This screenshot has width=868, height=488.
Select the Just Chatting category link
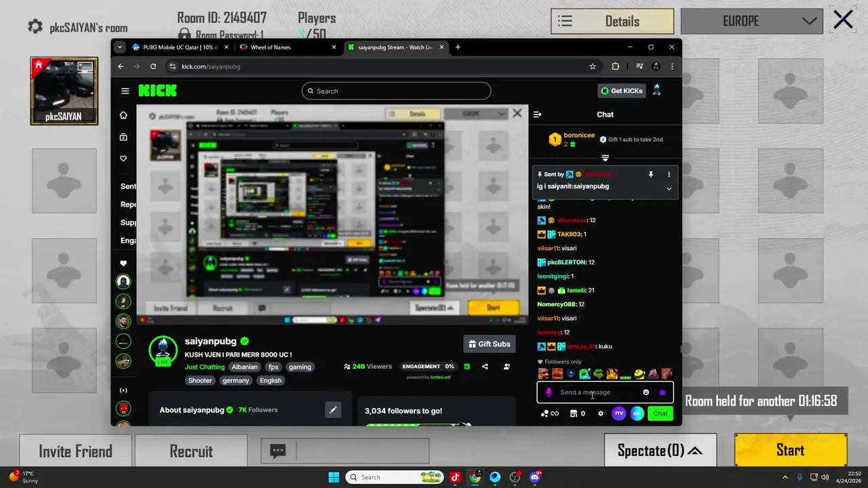click(205, 367)
